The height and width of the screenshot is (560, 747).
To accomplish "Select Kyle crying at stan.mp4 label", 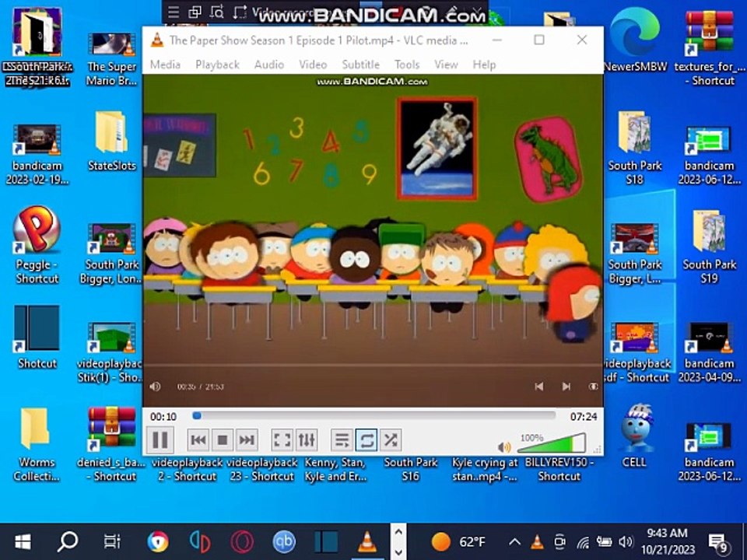I will click(485, 468).
